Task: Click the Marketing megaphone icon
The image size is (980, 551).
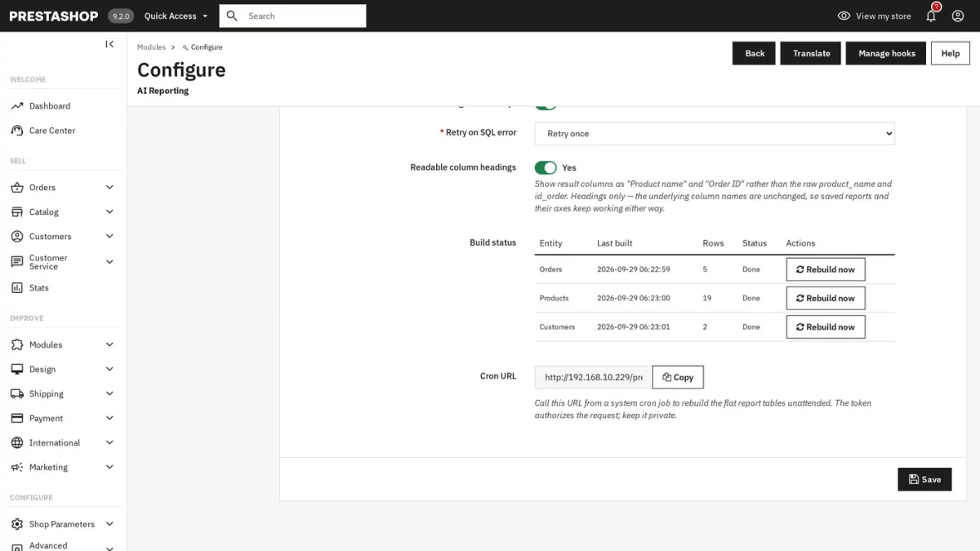Action: (x=17, y=467)
